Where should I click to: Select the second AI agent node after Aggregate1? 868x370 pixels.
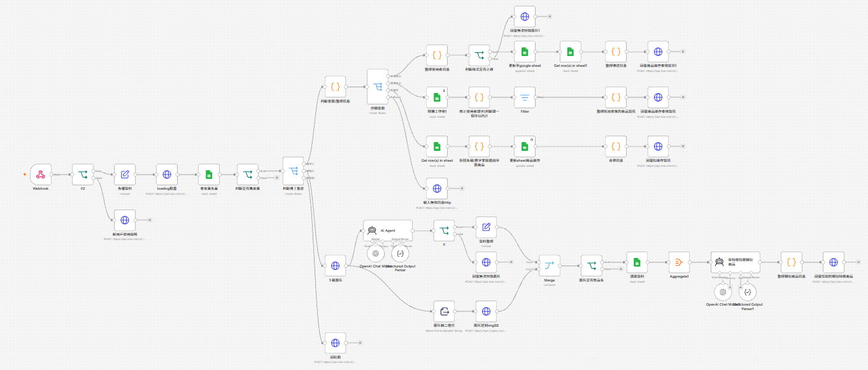coord(735,262)
